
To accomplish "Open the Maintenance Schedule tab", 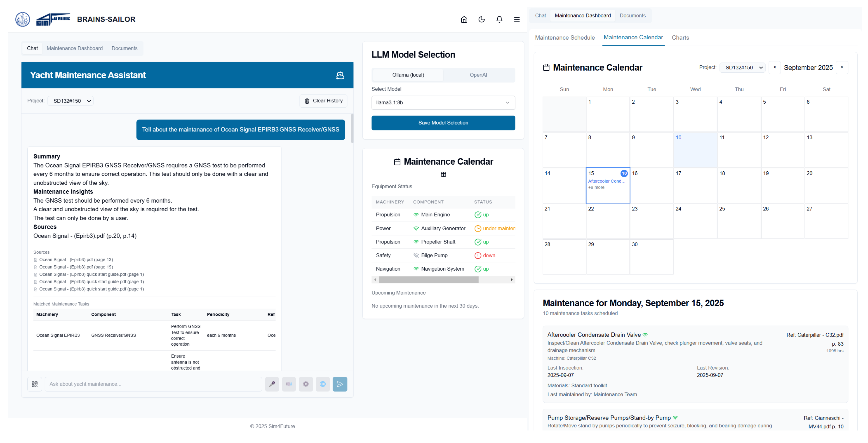I will point(565,38).
